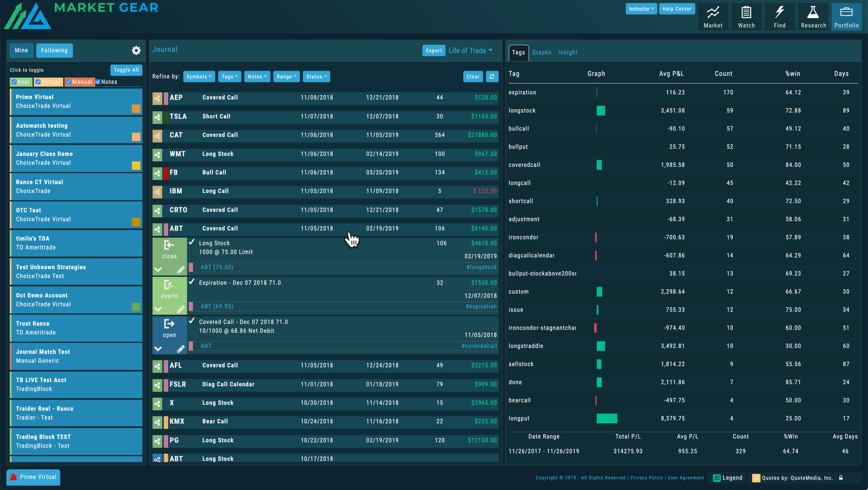Viewport: 868px width, 490px height.
Task: Click share icon on AFL row
Action: click(157, 366)
